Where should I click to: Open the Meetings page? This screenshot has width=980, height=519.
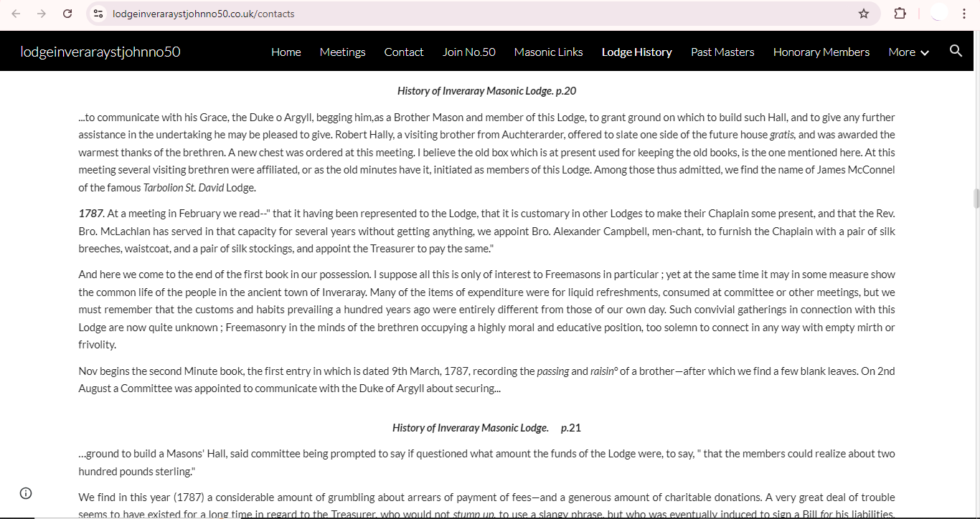pos(343,52)
